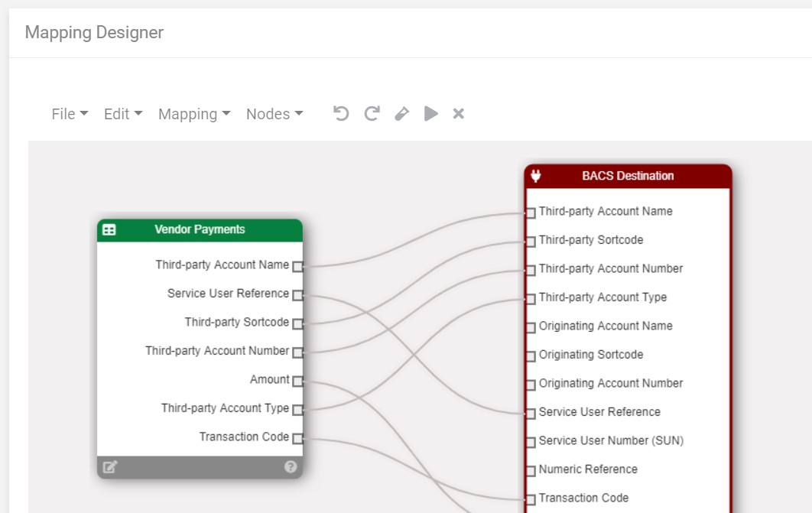
Task: Select output port of Vendor Third-party Account Type
Action: (297, 410)
